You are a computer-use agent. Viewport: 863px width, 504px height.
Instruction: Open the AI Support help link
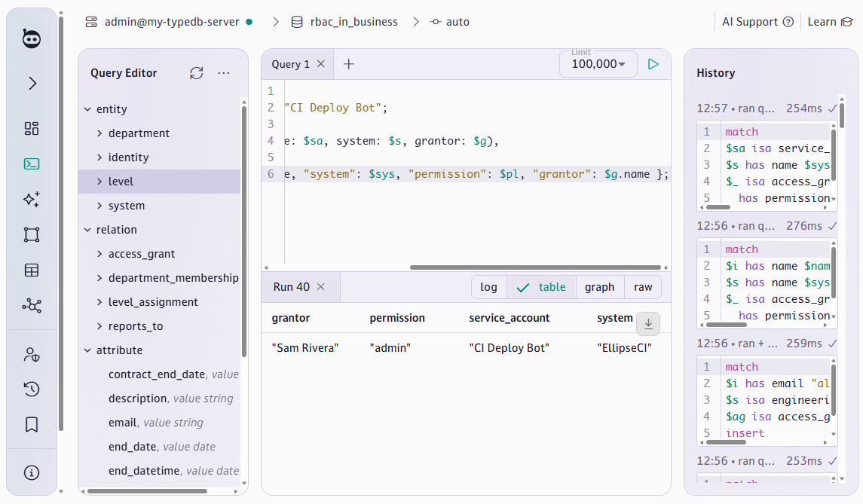click(x=757, y=22)
